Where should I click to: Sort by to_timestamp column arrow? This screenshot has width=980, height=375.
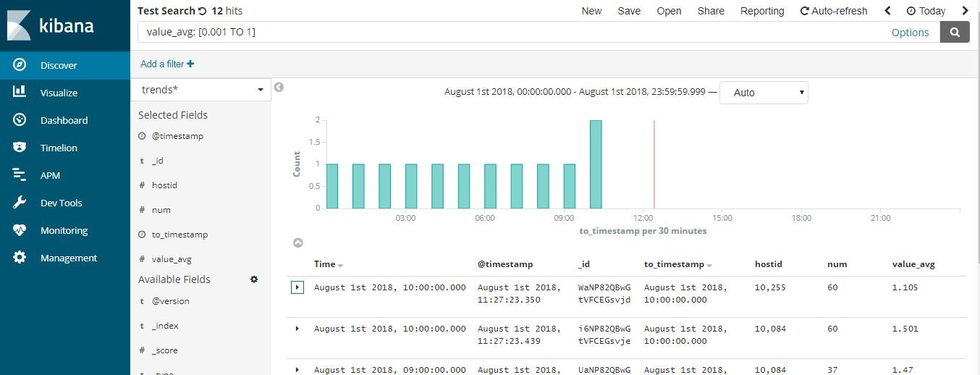click(709, 266)
